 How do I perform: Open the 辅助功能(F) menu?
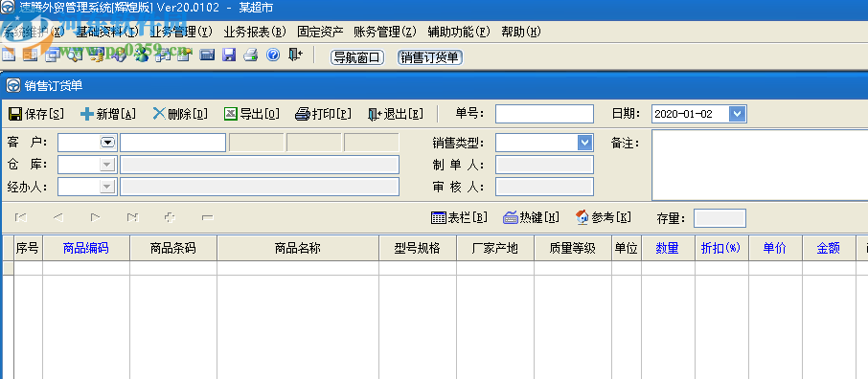click(460, 33)
